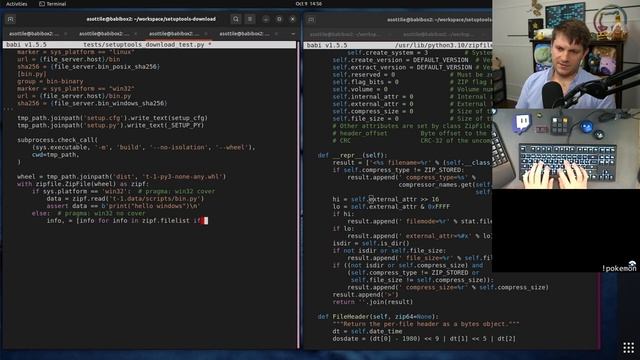
Task: Select fourth tab in left terminal
Action: pyautogui.click(x=245, y=34)
